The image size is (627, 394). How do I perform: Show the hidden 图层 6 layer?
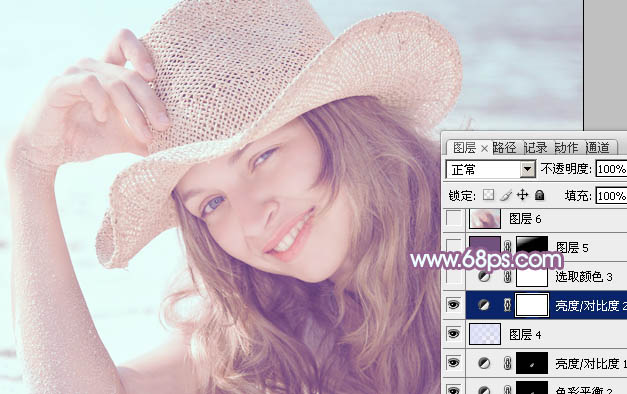453,218
